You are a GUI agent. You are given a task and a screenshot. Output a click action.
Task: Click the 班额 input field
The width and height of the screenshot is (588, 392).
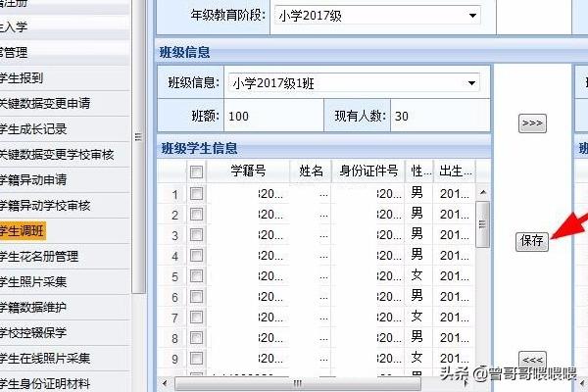pos(276,116)
